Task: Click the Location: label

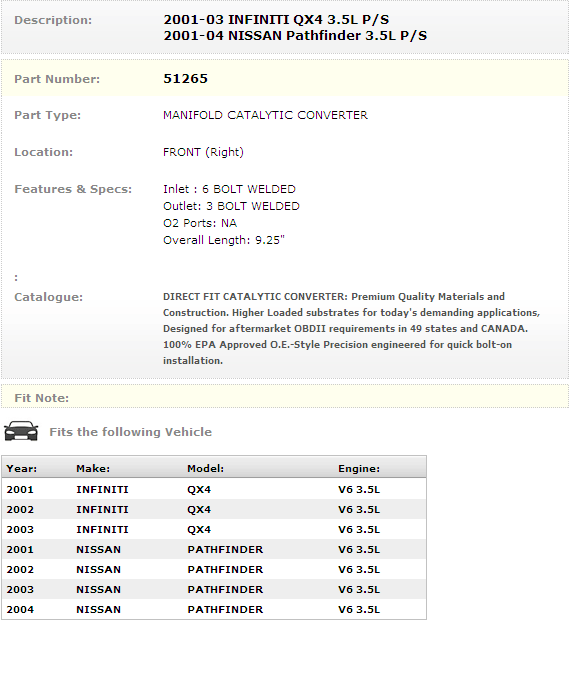Action: pyautogui.click(x=44, y=152)
